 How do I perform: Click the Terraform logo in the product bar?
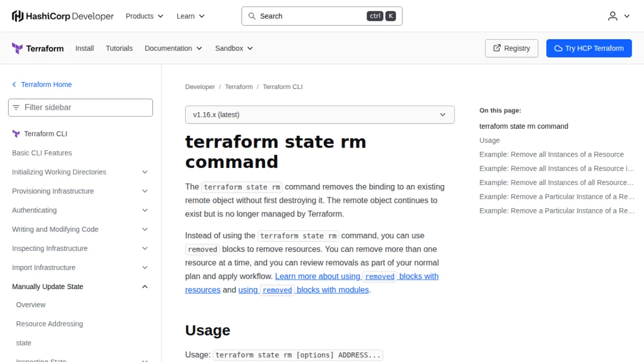(x=38, y=48)
